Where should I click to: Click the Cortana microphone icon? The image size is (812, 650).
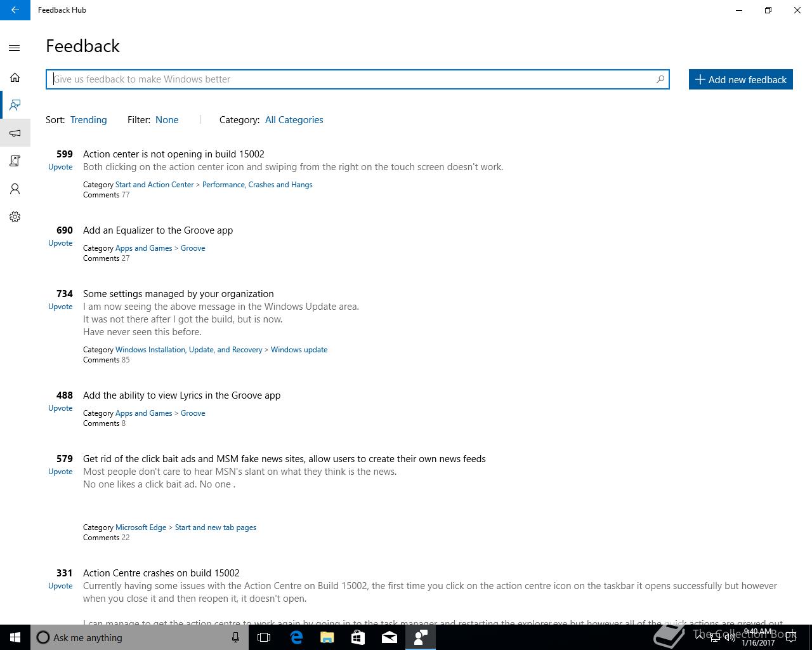(x=235, y=637)
